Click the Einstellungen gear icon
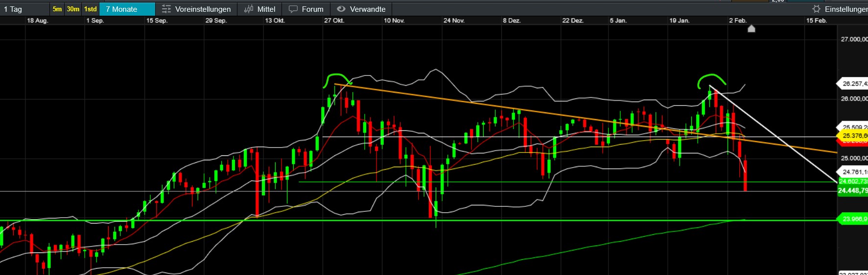This screenshot has height=275, width=868. click(816, 9)
